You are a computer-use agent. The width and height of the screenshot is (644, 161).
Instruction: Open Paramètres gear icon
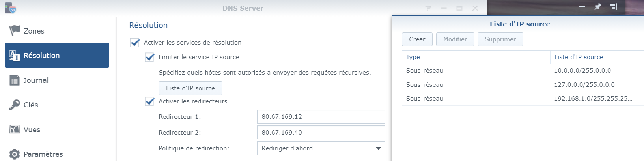[x=15, y=154]
